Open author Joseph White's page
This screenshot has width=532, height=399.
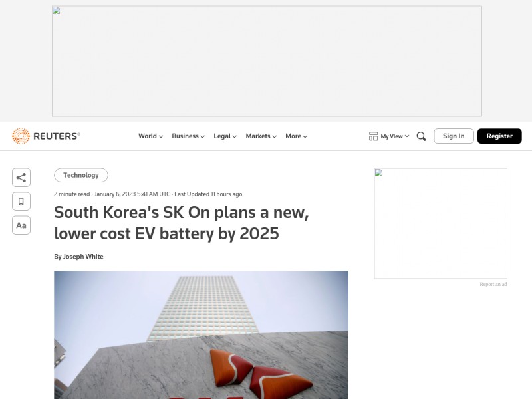click(83, 257)
